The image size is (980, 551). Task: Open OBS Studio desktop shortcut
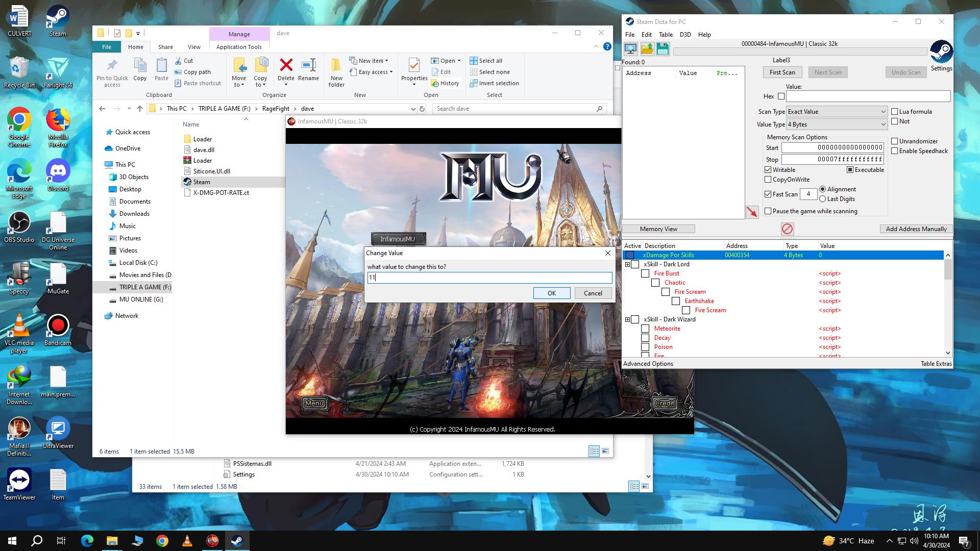click(19, 227)
